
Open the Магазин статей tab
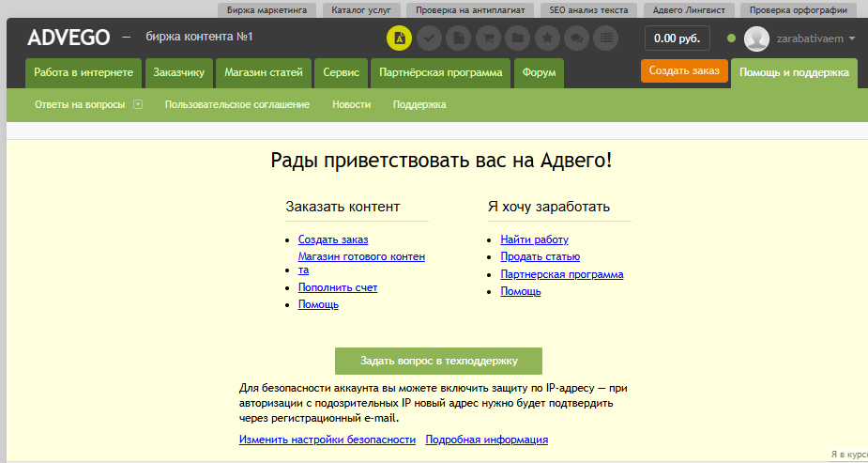click(264, 73)
